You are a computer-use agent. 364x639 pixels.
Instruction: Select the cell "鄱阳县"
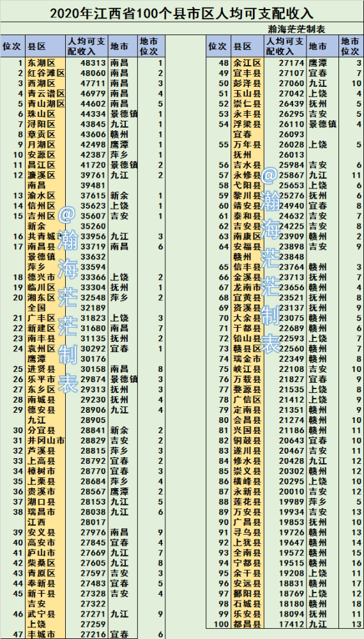click(x=246, y=594)
